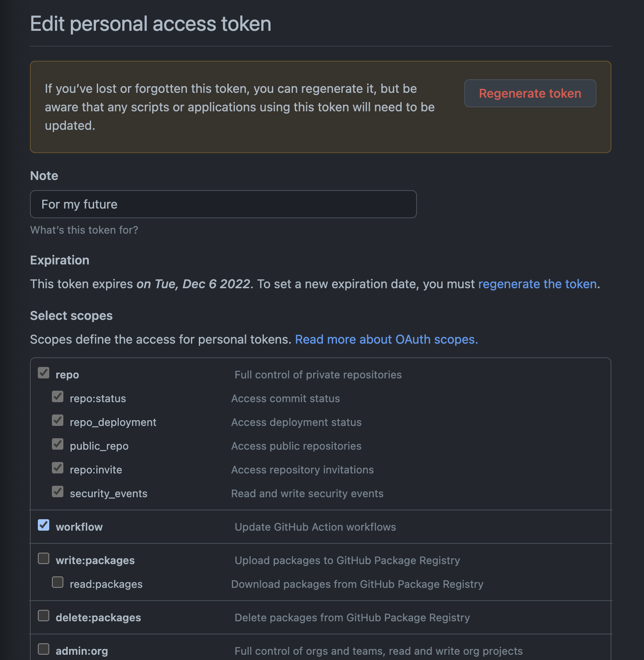The height and width of the screenshot is (660, 644).
Task: Enable the admin:org scope
Action: click(43, 649)
